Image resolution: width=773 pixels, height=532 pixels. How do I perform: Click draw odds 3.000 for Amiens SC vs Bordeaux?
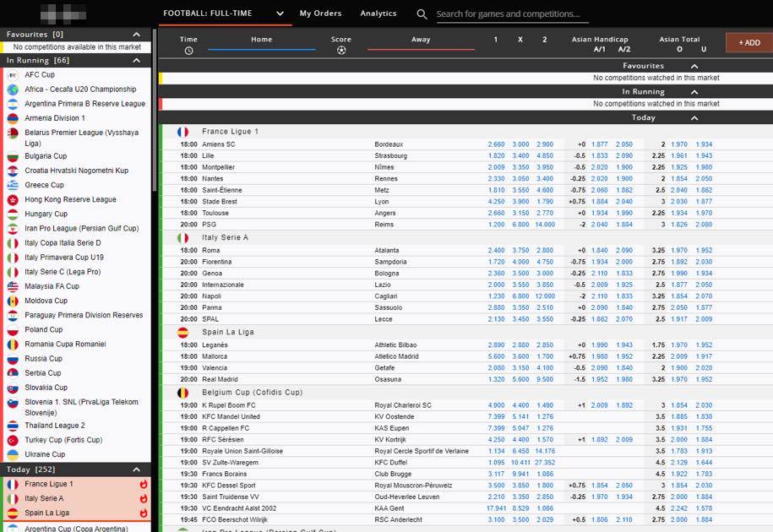tap(520, 144)
